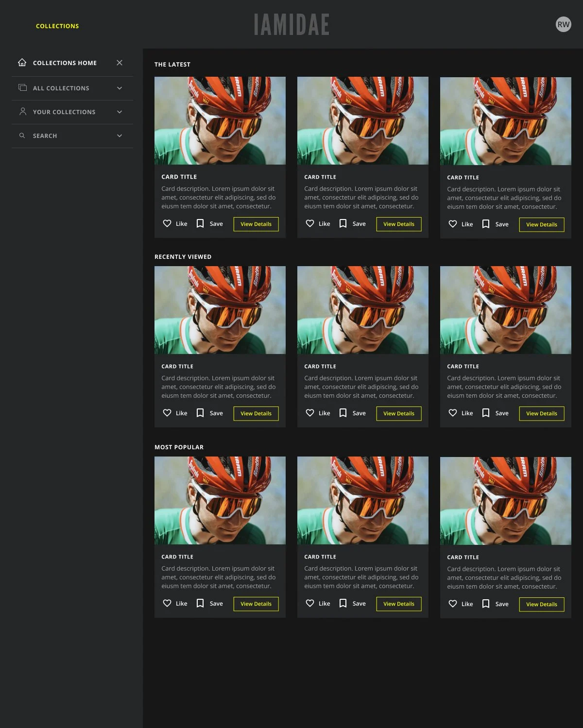The image size is (583, 728).
Task: Open the last Most Popular card image
Action: [x=506, y=501]
